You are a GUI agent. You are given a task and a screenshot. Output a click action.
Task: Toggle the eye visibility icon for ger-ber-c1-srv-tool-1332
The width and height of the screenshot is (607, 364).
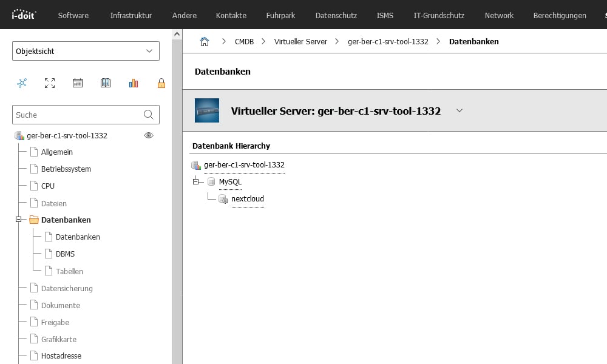coord(149,135)
